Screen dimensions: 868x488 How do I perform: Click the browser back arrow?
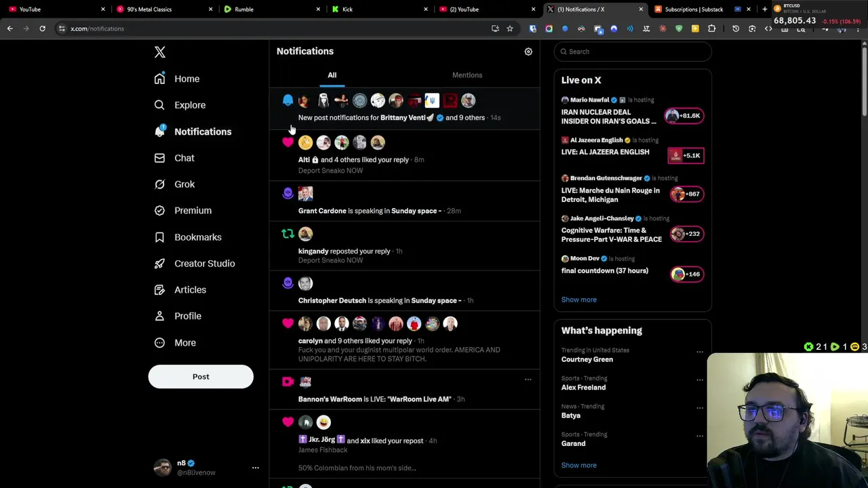click(x=9, y=28)
